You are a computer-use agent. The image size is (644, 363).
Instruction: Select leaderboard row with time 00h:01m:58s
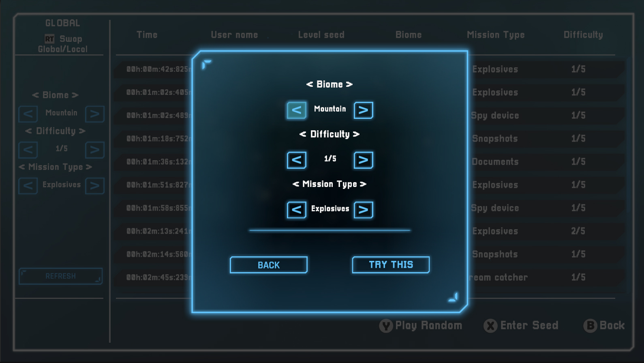(369, 208)
